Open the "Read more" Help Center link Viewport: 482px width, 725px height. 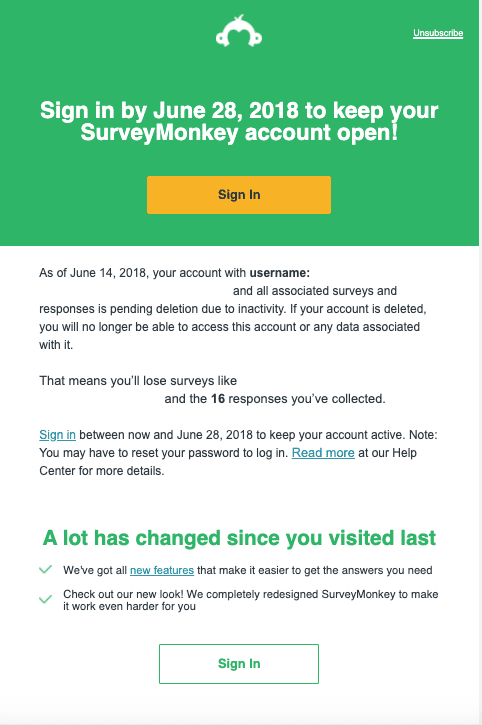pos(323,453)
